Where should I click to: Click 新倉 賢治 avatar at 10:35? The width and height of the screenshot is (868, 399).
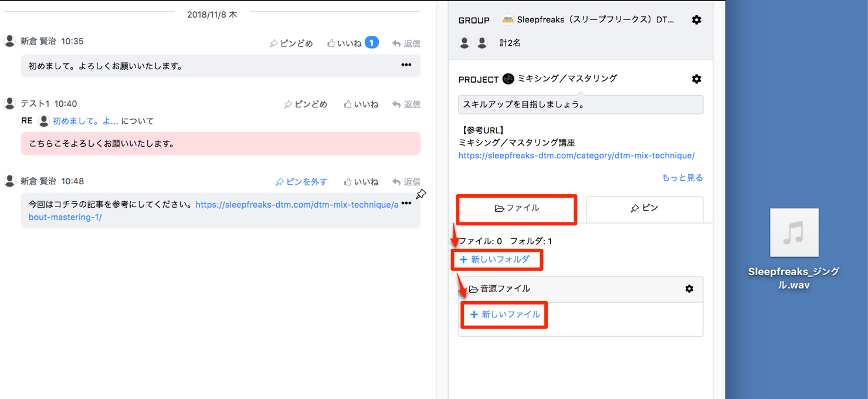pos(9,41)
